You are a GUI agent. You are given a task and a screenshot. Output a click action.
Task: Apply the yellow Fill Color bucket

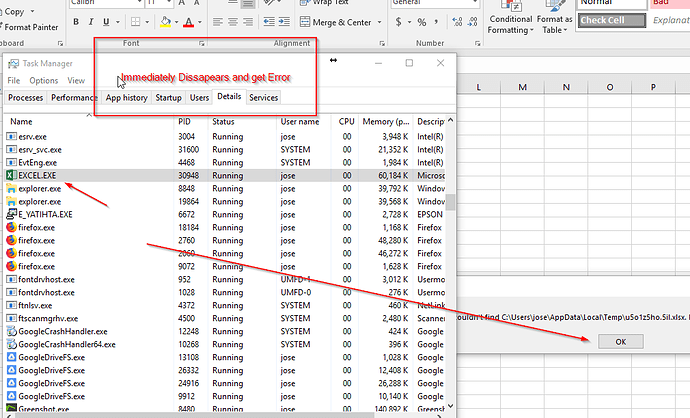pyautogui.click(x=165, y=22)
